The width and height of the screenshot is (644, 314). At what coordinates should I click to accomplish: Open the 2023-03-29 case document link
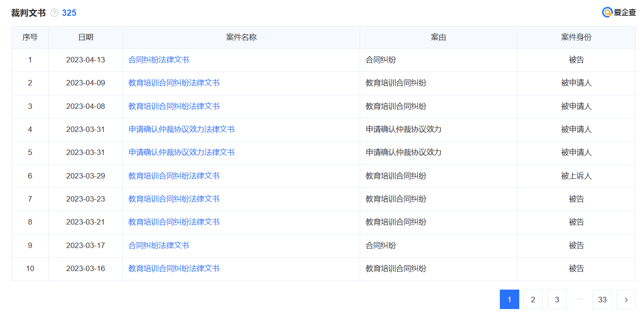[174, 176]
